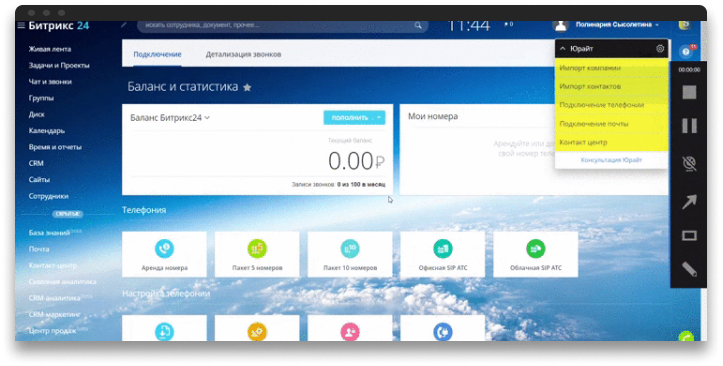This screenshot has width=723, height=366.
Task: Switch to Детализация звонков tab
Action: click(243, 54)
